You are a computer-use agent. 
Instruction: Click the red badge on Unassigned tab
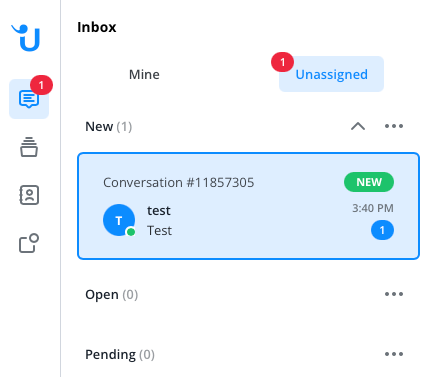282,62
